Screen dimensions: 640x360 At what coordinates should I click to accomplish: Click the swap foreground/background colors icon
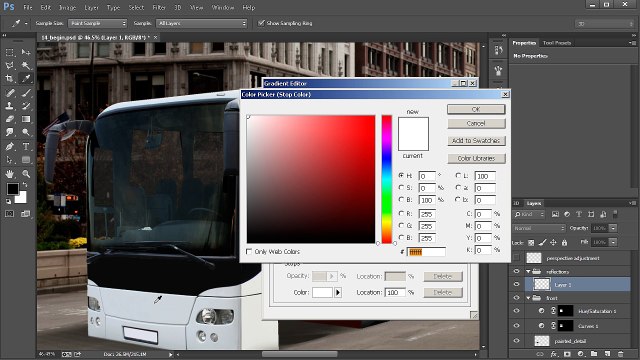click(25, 185)
